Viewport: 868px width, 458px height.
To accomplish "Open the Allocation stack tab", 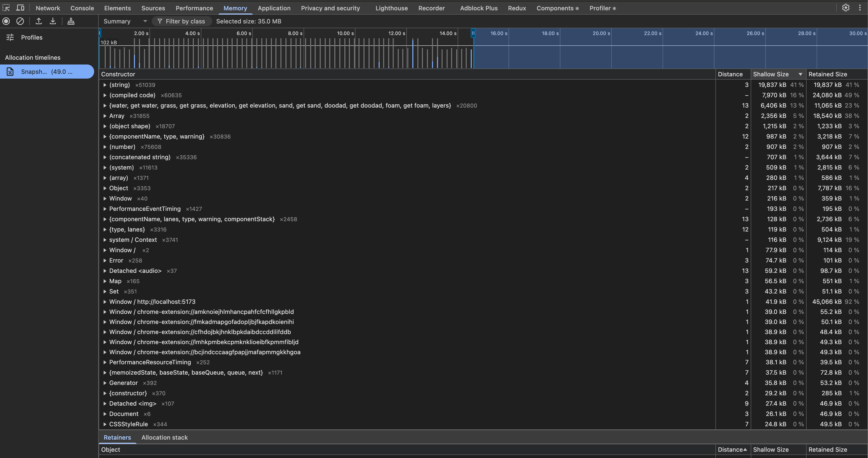I will coord(164,437).
